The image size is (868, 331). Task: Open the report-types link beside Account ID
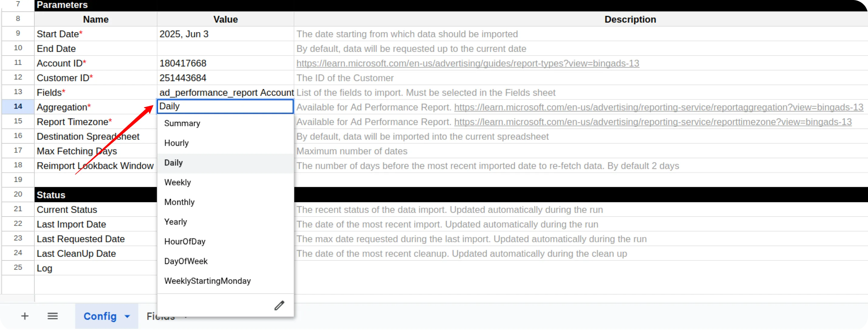pyautogui.click(x=468, y=63)
